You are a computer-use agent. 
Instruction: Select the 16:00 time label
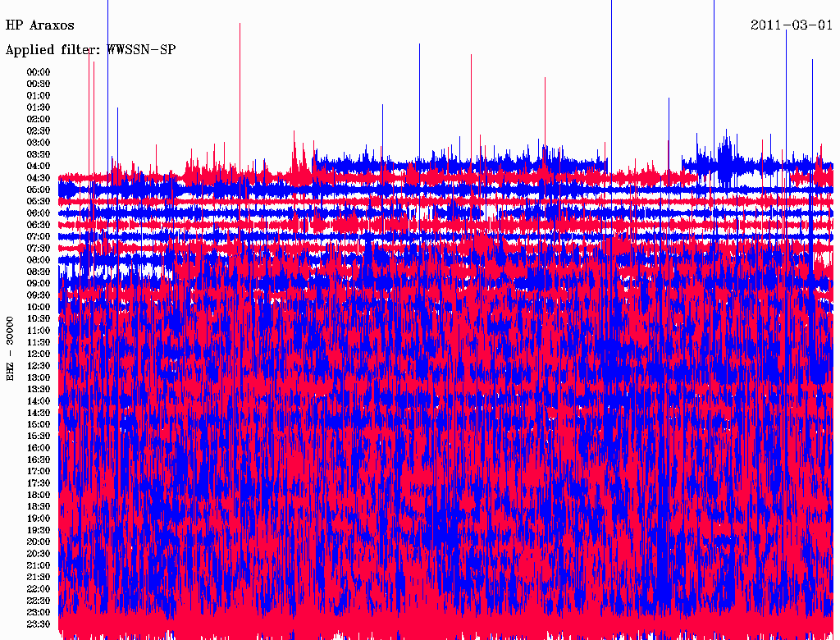pos(39,447)
